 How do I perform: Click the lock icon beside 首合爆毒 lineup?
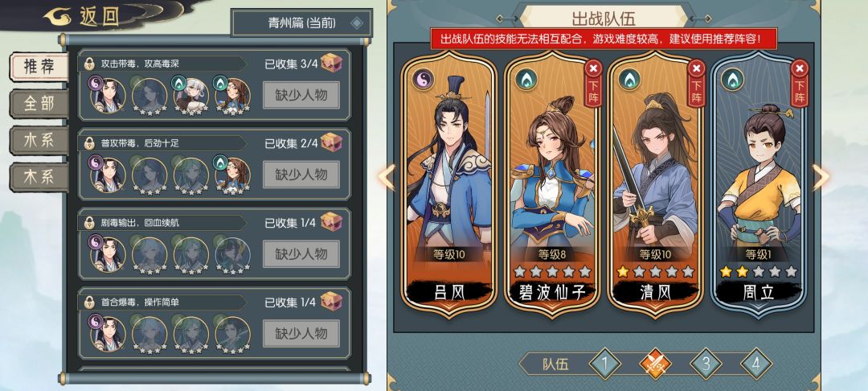89,303
